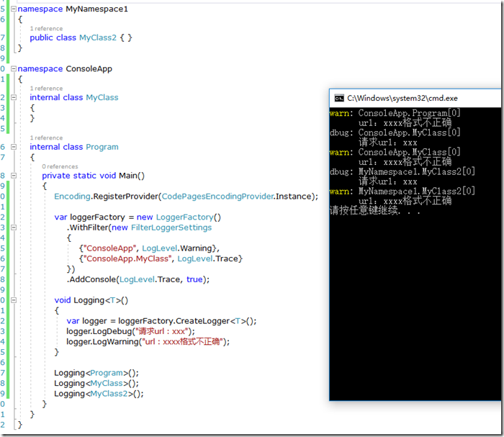Click the cmd.exe title bar text

point(402,99)
